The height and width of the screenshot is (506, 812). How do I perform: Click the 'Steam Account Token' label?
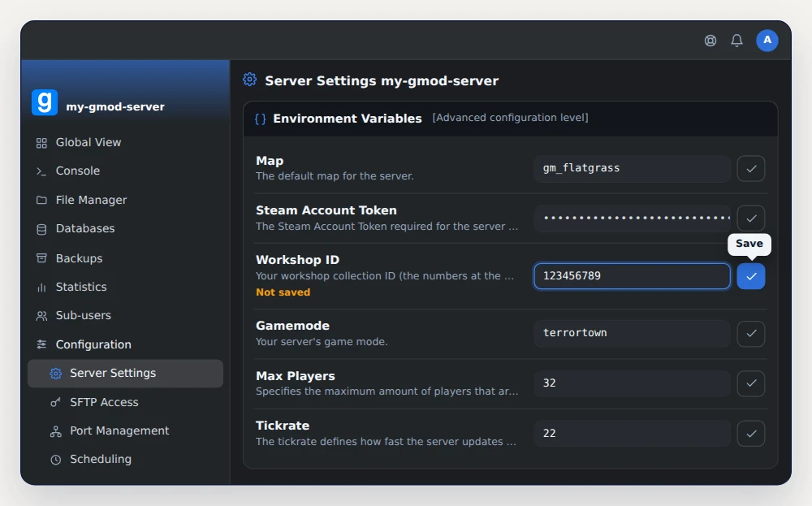click(x=326, y=210)
